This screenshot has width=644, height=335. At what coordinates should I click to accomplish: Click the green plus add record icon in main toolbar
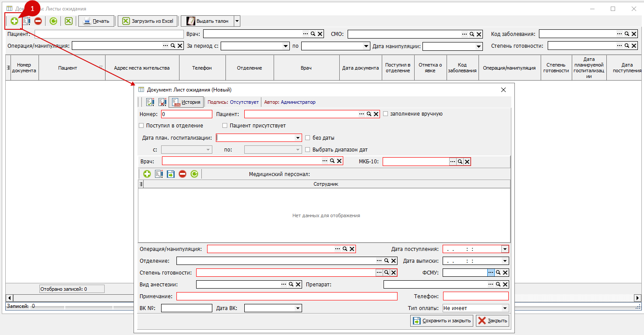coord(14,21)
